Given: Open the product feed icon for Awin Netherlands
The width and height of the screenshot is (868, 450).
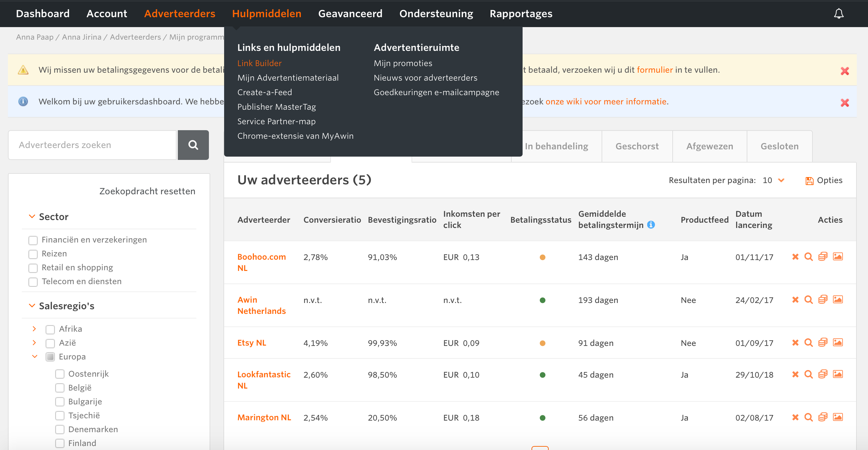Looking at the screenshot, I should tap(823, 299).
